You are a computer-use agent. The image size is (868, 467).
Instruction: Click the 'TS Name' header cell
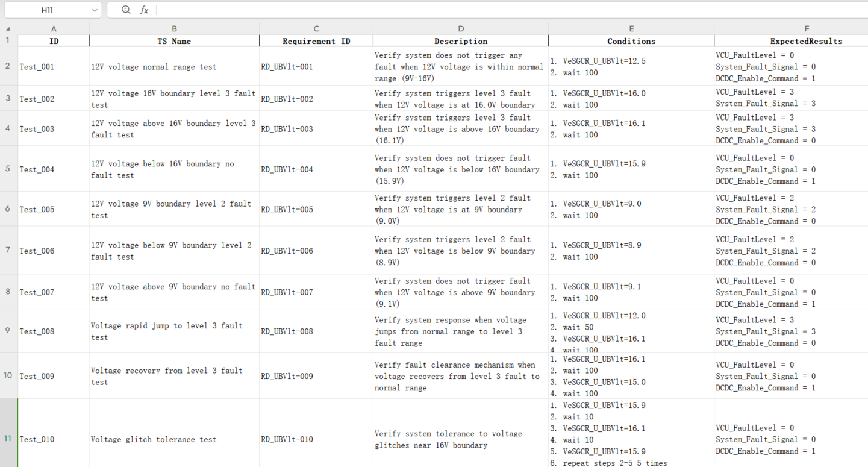click(174, 41)
